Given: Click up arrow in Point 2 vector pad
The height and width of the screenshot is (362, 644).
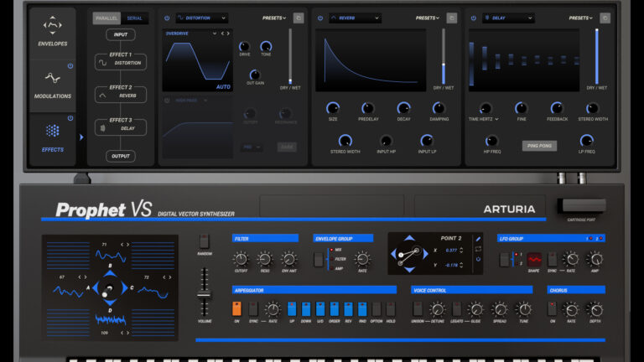Looking at the screenshot, I should pos(409,238).
